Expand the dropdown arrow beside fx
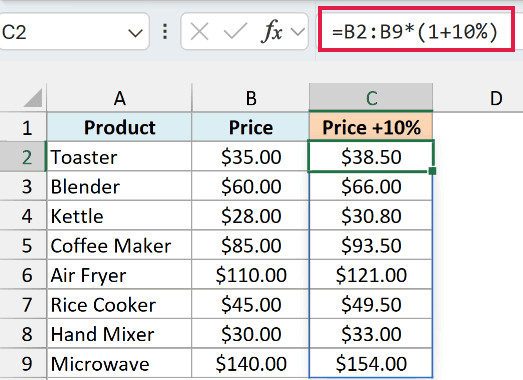The width and height of the screenshot is (523, 380). pyautogui.click(x=298, y=32)
